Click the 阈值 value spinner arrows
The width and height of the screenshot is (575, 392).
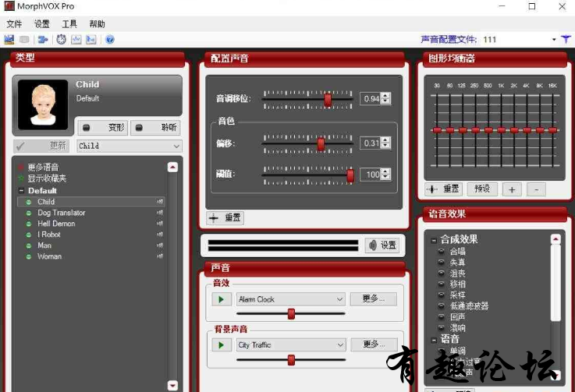(x=385, y=174)
